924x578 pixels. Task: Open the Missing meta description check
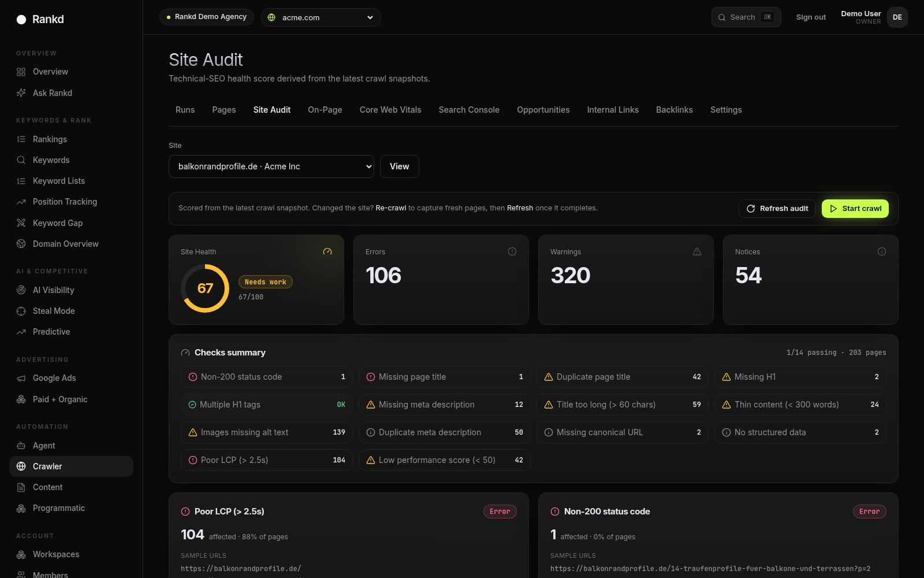445,405
